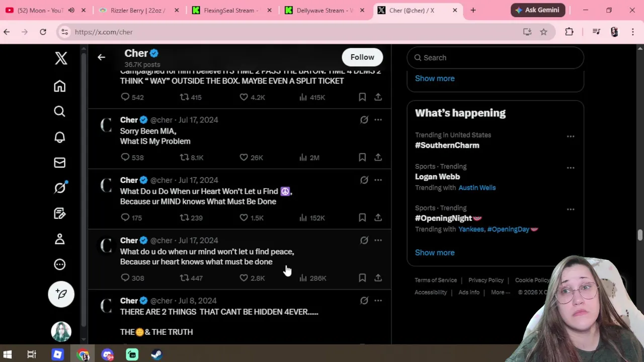Image resolution: width=644 pixels, height=362 pixels.
Task: Mute audio on YouTube Moon tab
Action: tap(71, 10)
